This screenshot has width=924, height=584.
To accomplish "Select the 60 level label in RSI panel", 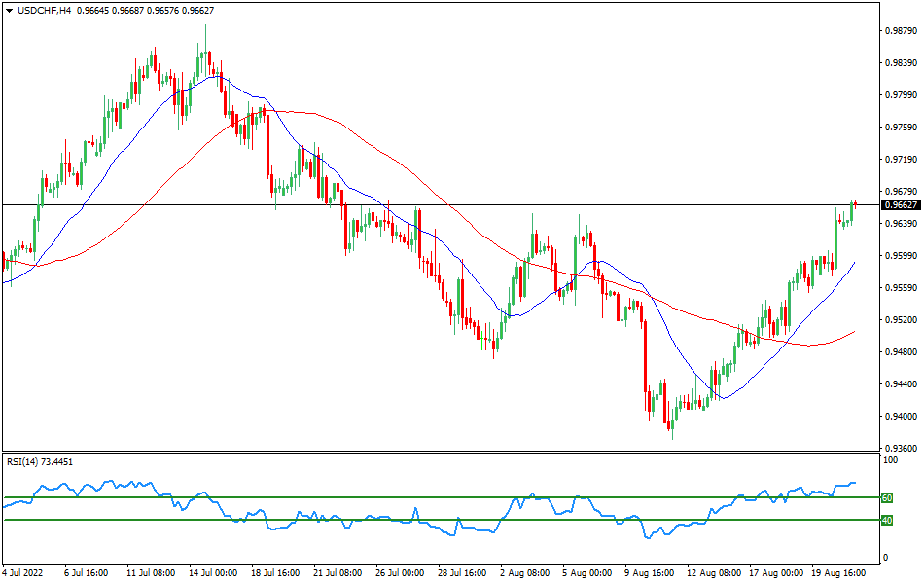I will pos(885,497).
